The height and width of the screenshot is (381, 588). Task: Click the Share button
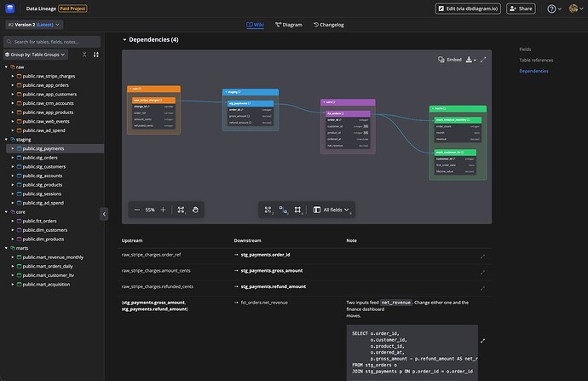pyautogui.click(x=521, y=9)
